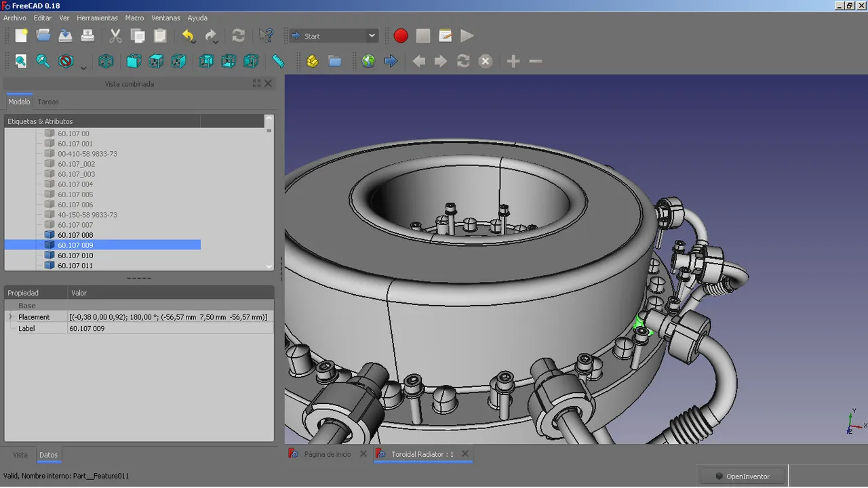Viewport: 868px width, 488px height.
Task: Open the Start workbench dropdown
Action: (x=334, y=36)
